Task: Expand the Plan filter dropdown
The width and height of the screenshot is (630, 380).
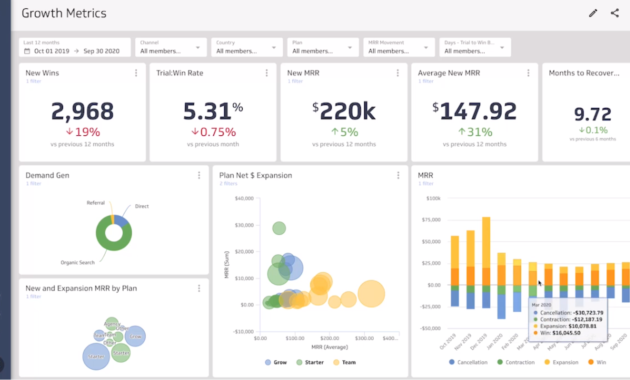Action: [323, 47]
